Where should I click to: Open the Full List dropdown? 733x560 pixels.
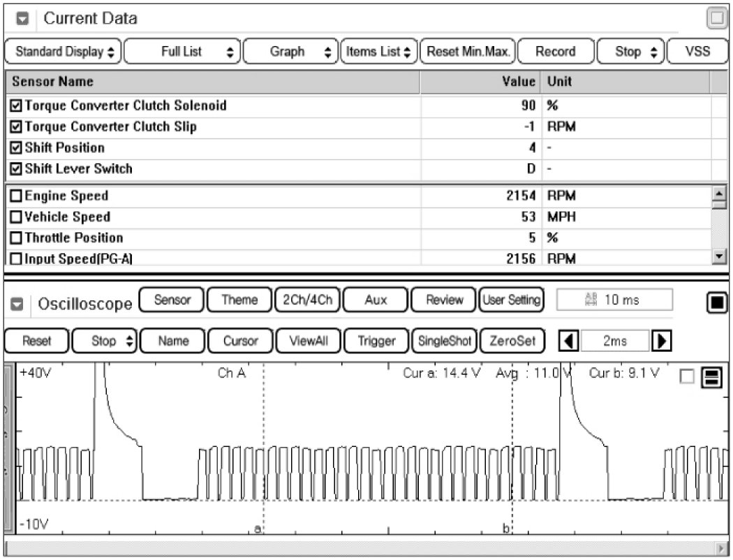pyautogui.click(x=182, y=52)
